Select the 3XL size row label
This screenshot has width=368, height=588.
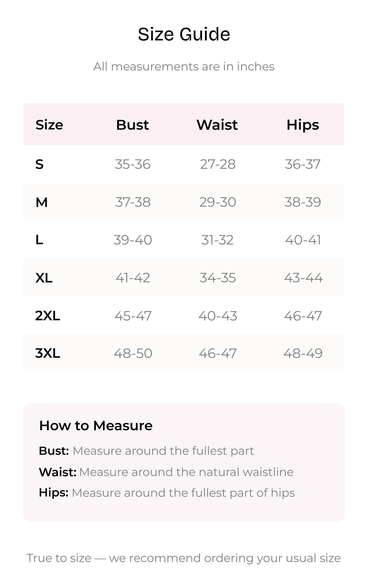click(48, 353)
